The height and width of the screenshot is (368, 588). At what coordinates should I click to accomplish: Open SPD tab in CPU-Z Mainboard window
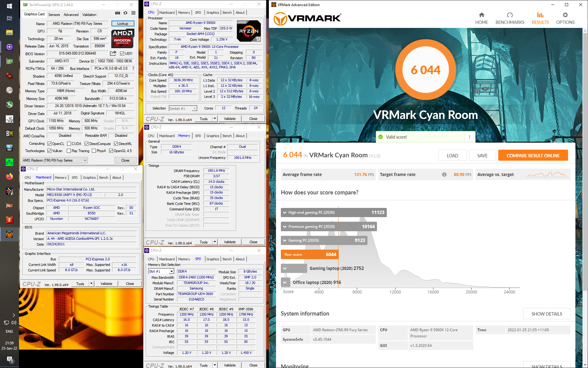[75, 178]
